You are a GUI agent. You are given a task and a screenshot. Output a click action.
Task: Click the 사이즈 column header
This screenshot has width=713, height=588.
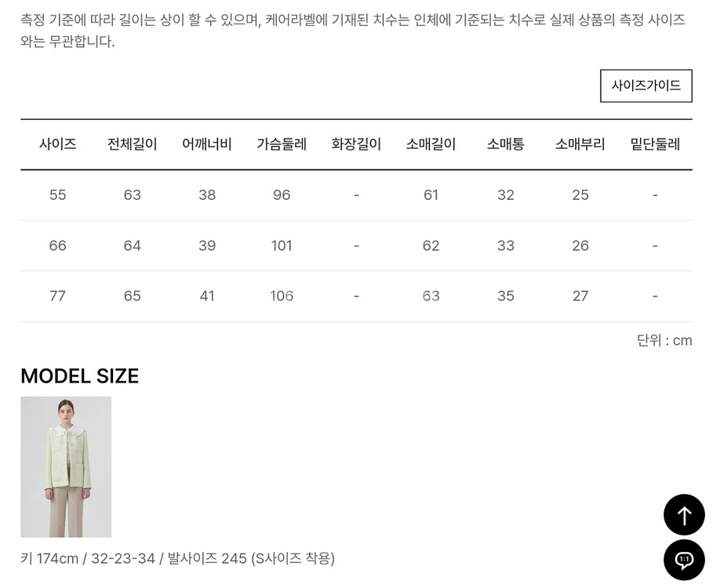(x=58, y=144)
